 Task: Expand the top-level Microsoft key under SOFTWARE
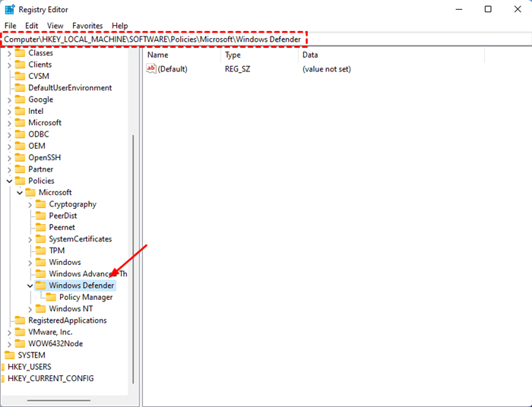[x=9, y=123]
